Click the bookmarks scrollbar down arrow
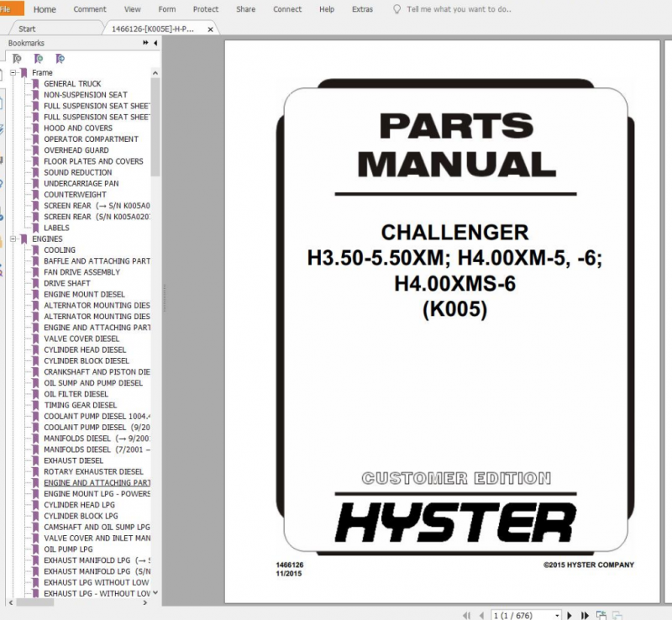This screenshot has height=620, width=672. 155,592
